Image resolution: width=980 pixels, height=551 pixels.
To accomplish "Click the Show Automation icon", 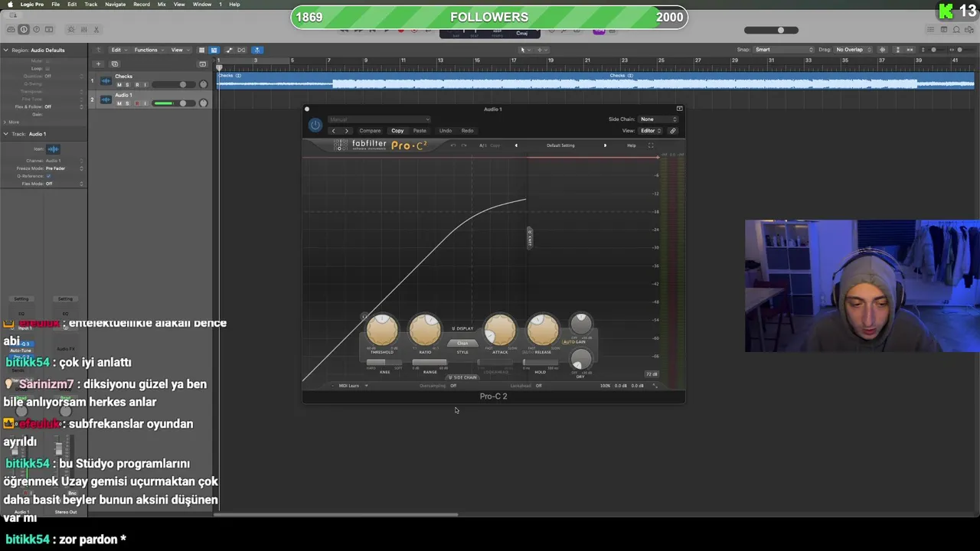I will [x=229, y=50].
